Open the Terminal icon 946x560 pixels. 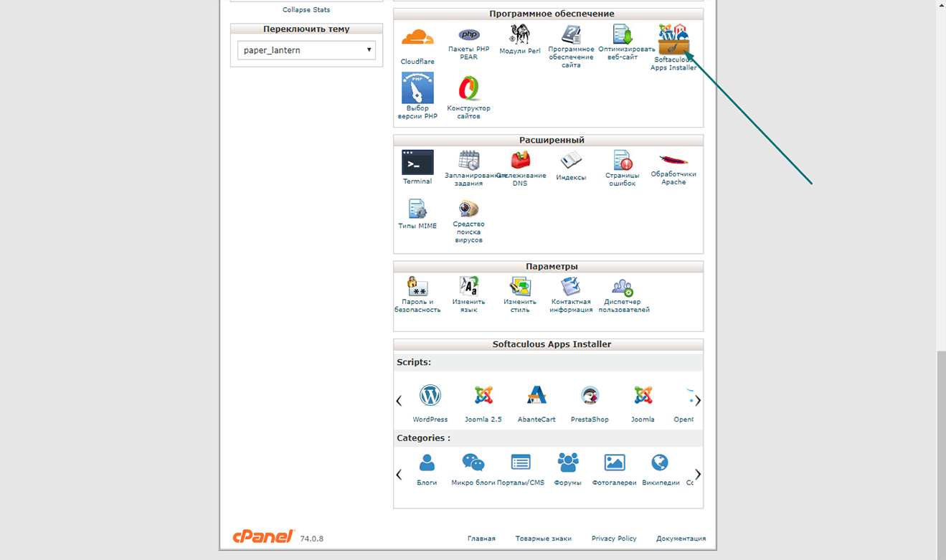[x=417, y=162]
